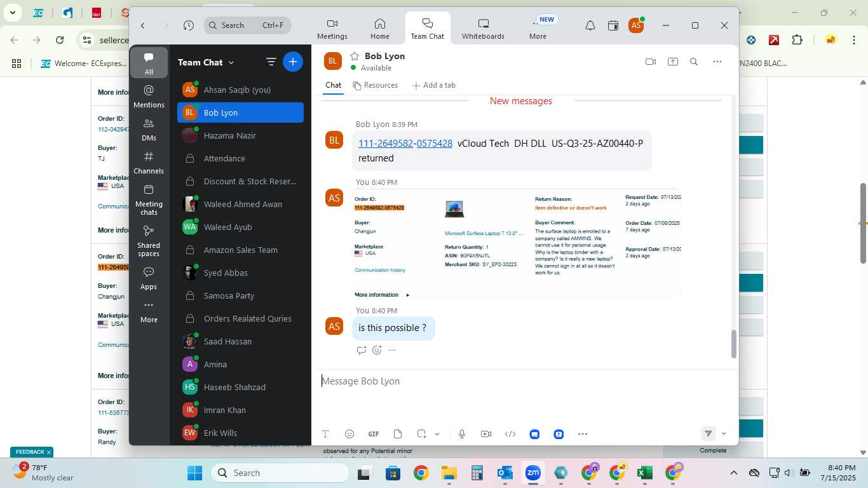Open order link 111-2649582

(386, 144)
